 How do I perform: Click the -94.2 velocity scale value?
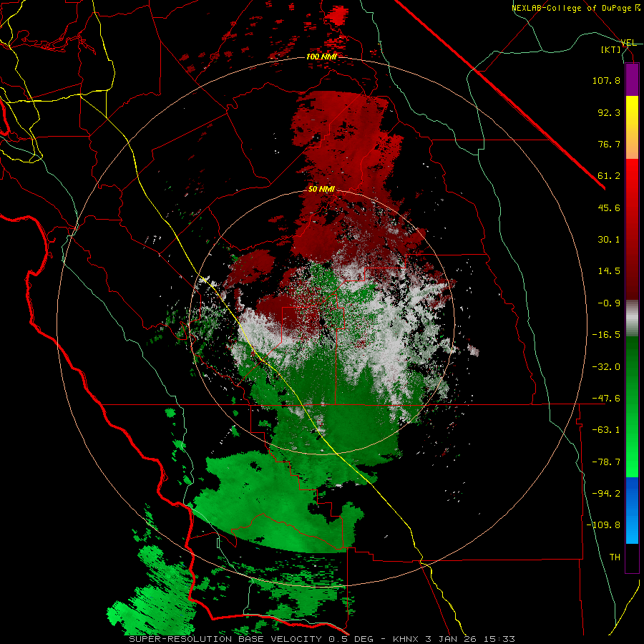pyautogui.click(x=606, y=494)
